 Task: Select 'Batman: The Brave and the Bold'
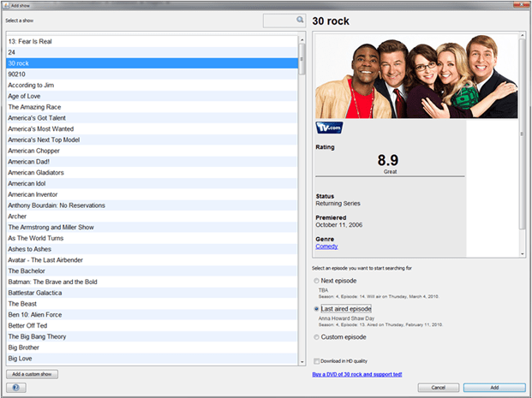tap(152, 282)
